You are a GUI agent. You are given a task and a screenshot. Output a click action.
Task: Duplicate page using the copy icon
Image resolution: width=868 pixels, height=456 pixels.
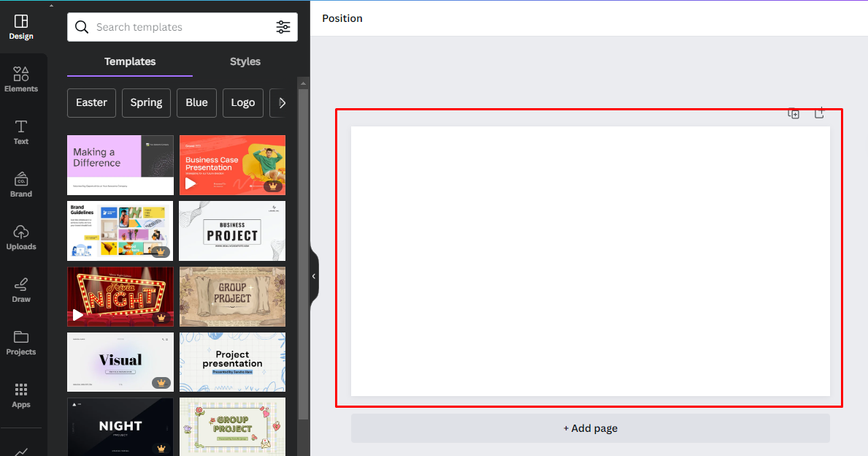794,113
